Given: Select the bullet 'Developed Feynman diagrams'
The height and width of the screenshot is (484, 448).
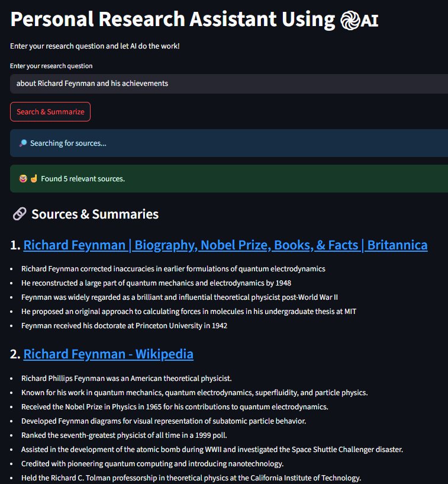Looking at the screenshot, I should (164, 421).
